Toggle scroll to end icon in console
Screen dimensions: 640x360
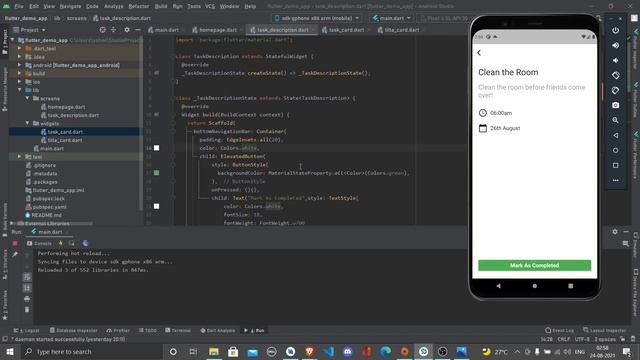click(27, 288)
